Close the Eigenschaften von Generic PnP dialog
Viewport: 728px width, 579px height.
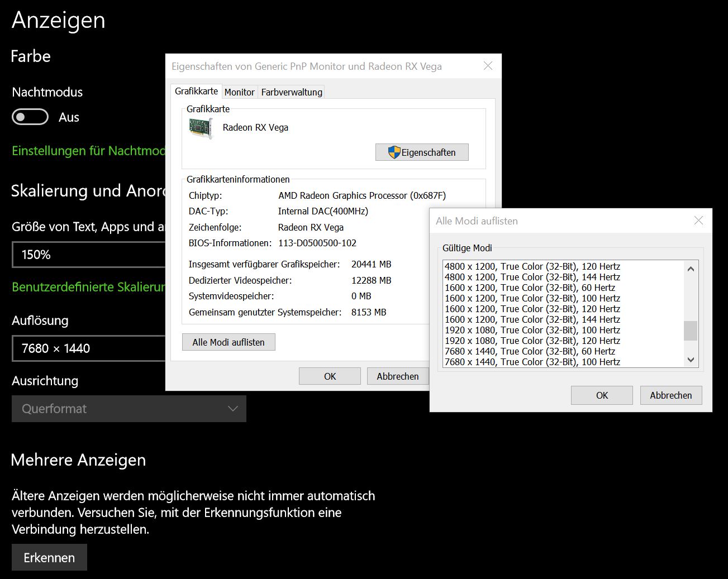click(x=488, y=66)
